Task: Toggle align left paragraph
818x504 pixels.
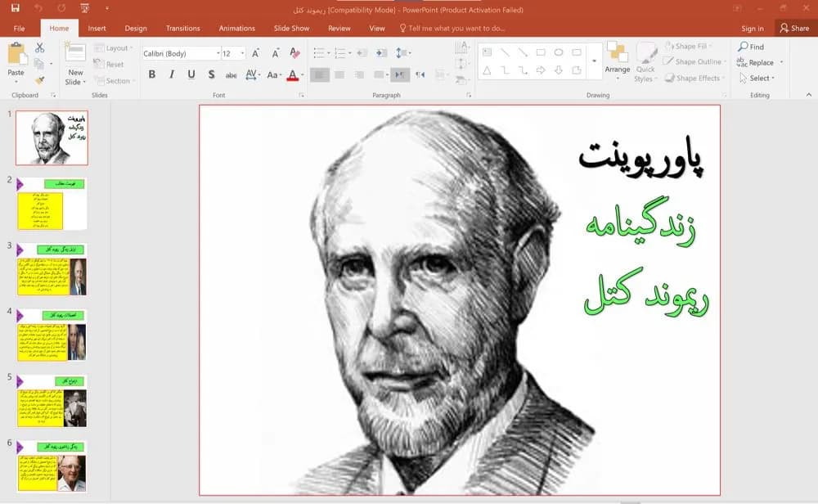Action: (319, 74)
